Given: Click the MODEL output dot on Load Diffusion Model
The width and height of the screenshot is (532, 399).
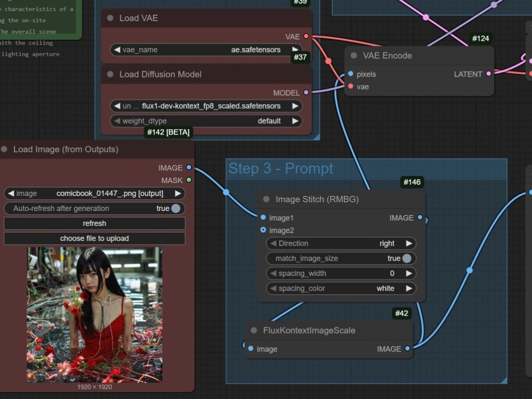Looking at the screenshot, I should point(306,93).
